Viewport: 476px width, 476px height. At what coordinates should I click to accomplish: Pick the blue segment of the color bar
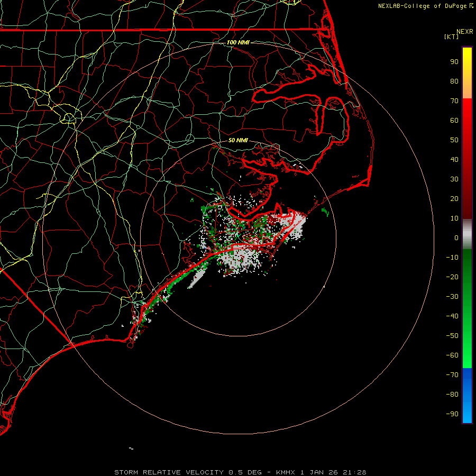(x=467, y=396)
